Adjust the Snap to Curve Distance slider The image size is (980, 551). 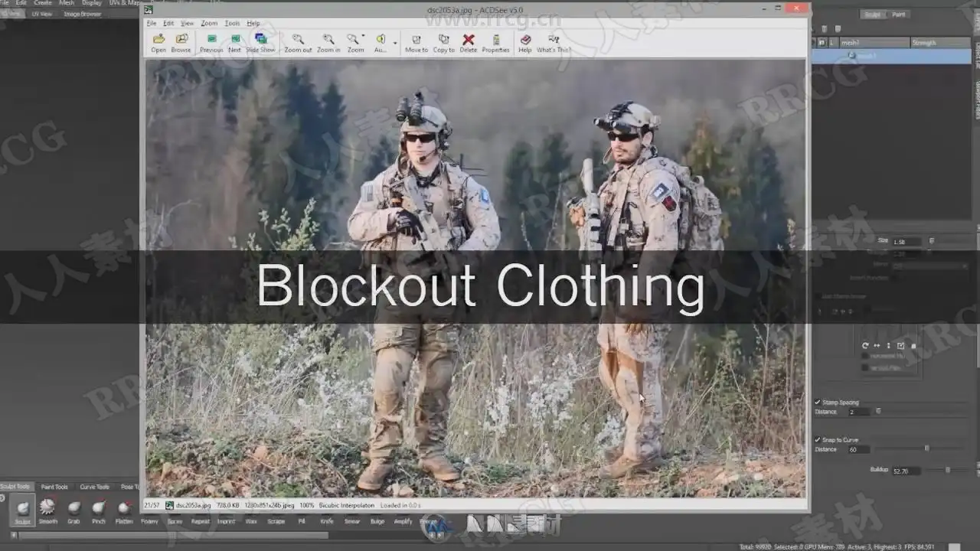coord(926,448)
